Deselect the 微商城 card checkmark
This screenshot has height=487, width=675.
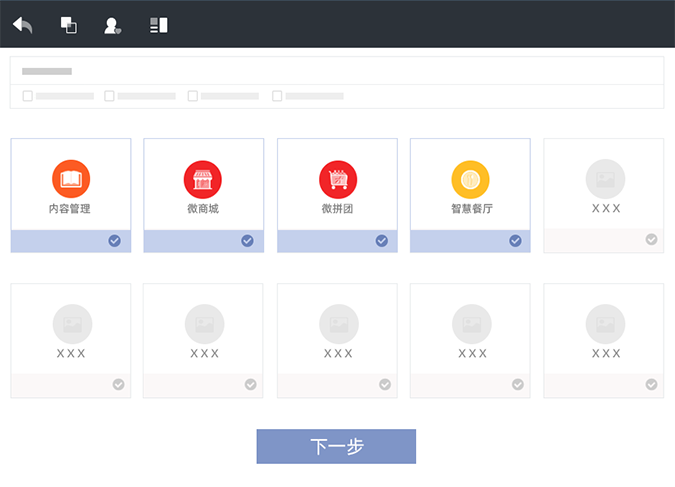(x=248, y=241)
